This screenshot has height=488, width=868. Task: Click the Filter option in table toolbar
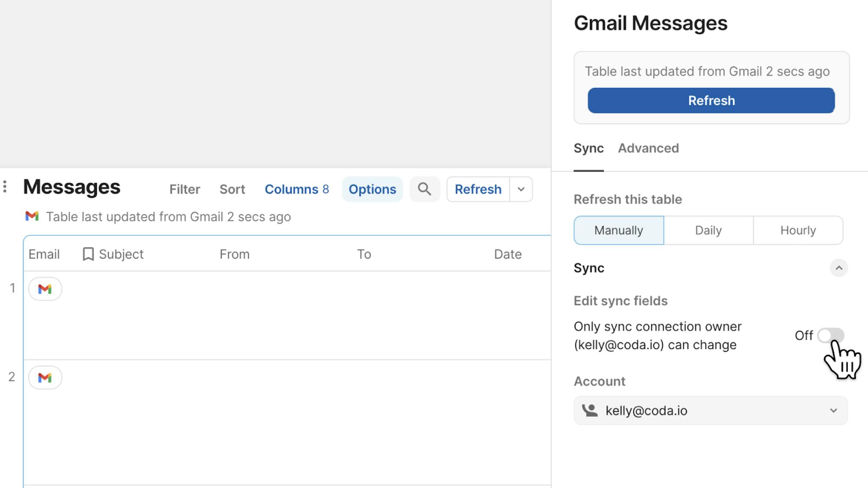184,189
